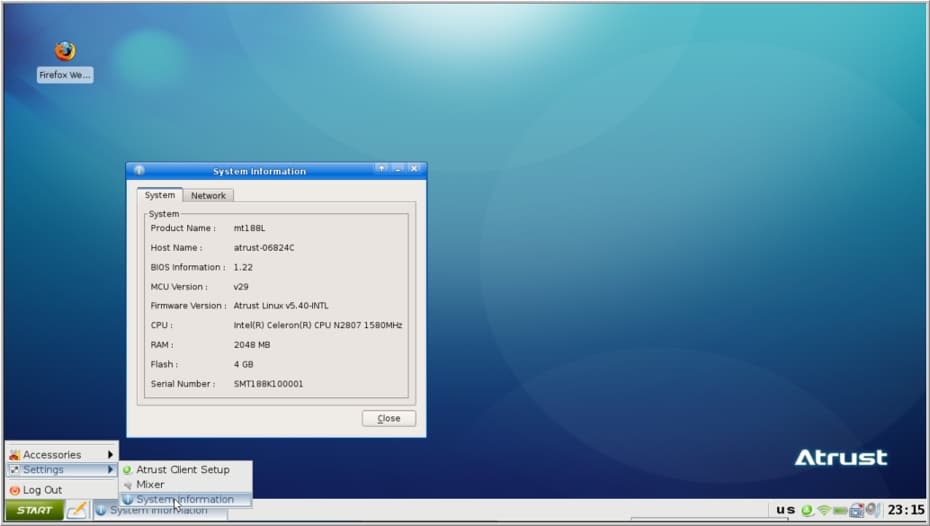The height and width of the screenshot is (526, 930).
Task: Click the 'us' keyboard layout indicator
Action: pos(785,509)
